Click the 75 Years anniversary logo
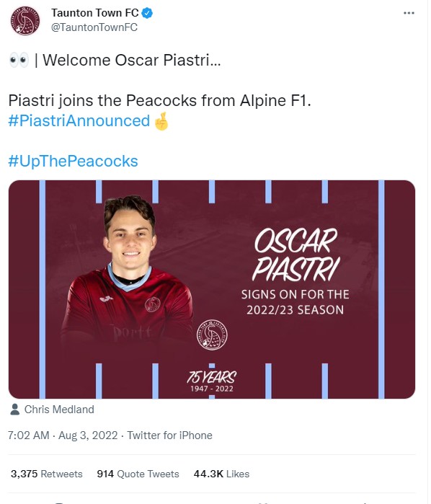Screen dimensions: 431x504 coord(211,381)
